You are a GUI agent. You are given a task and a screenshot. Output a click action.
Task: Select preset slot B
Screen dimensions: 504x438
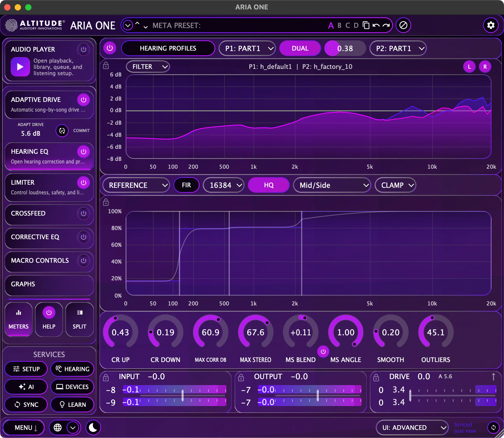[x=339, y=25]
